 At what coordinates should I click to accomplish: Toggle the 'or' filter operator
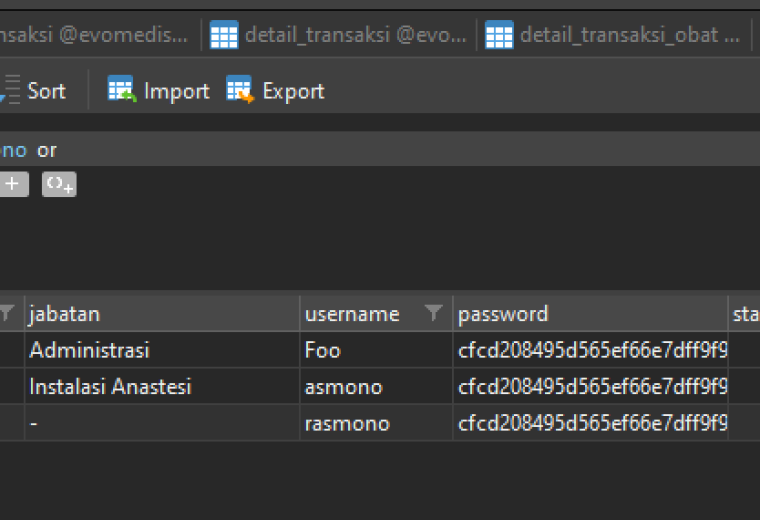click(x=47, y=150)
